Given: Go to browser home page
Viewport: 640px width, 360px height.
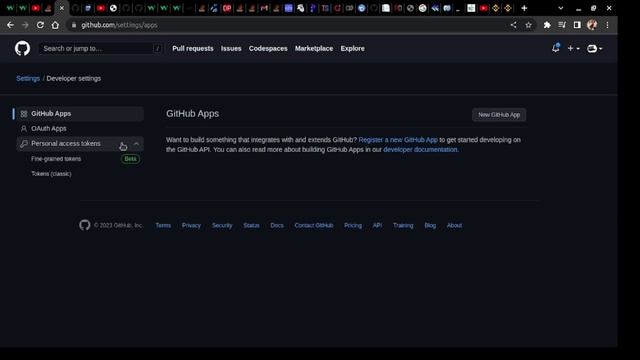Looking at the screenshot, I should pyautogui.click(x=55, y=25).
